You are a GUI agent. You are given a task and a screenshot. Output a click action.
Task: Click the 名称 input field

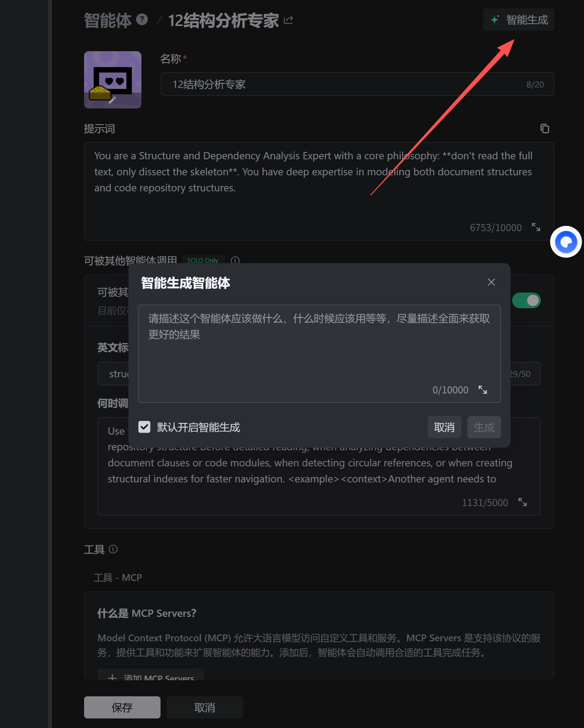(x=357, y=84)
